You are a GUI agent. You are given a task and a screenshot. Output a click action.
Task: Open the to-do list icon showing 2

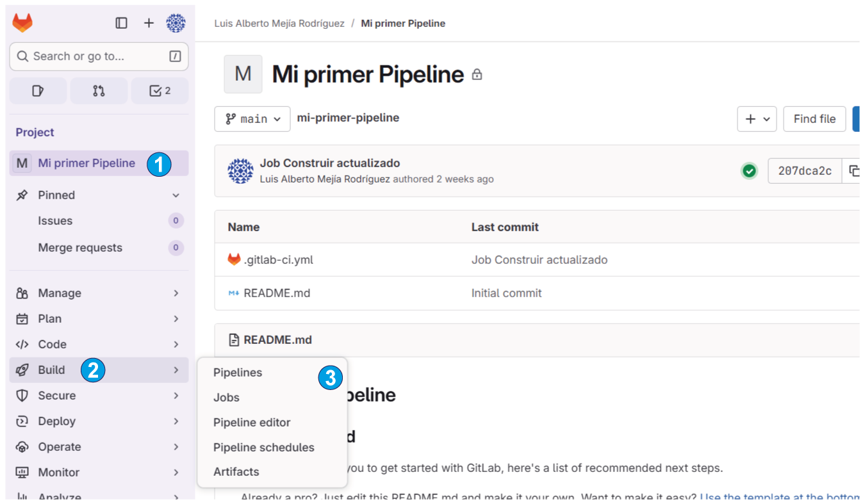coord(160,91)
